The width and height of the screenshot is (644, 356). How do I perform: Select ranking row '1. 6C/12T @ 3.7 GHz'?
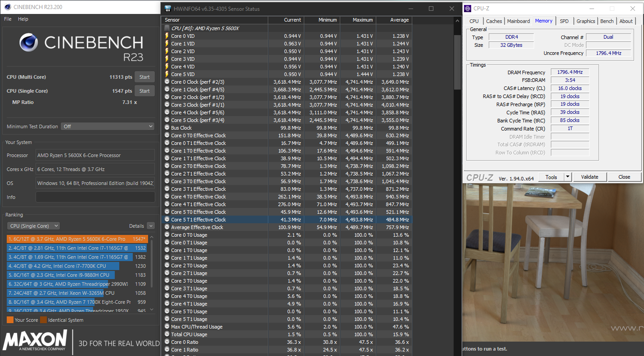click(77, 239)
